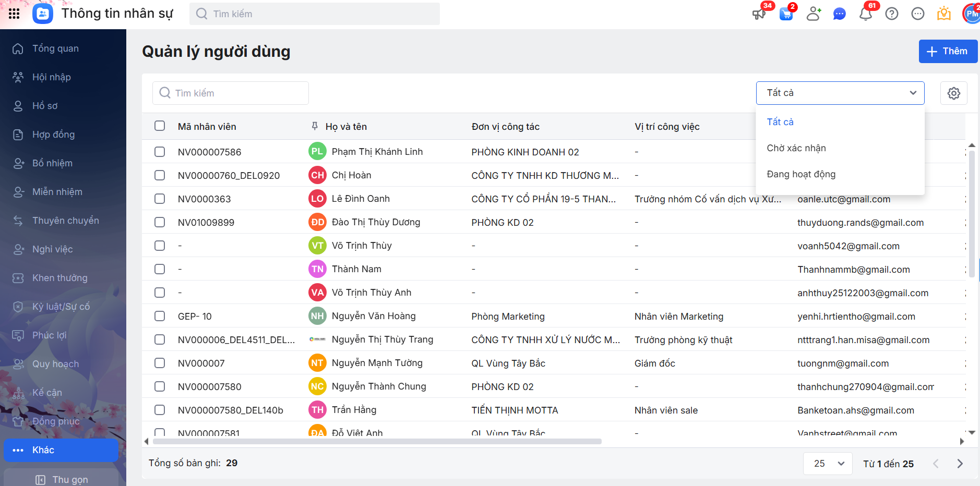Open Hợp đồng in the sidebar

tap(53, 135)
